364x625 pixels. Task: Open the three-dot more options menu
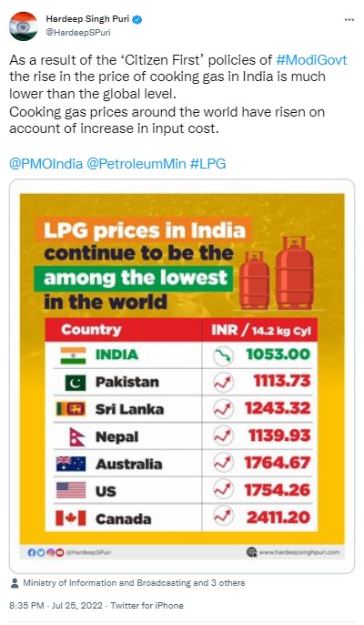[349, 20]
